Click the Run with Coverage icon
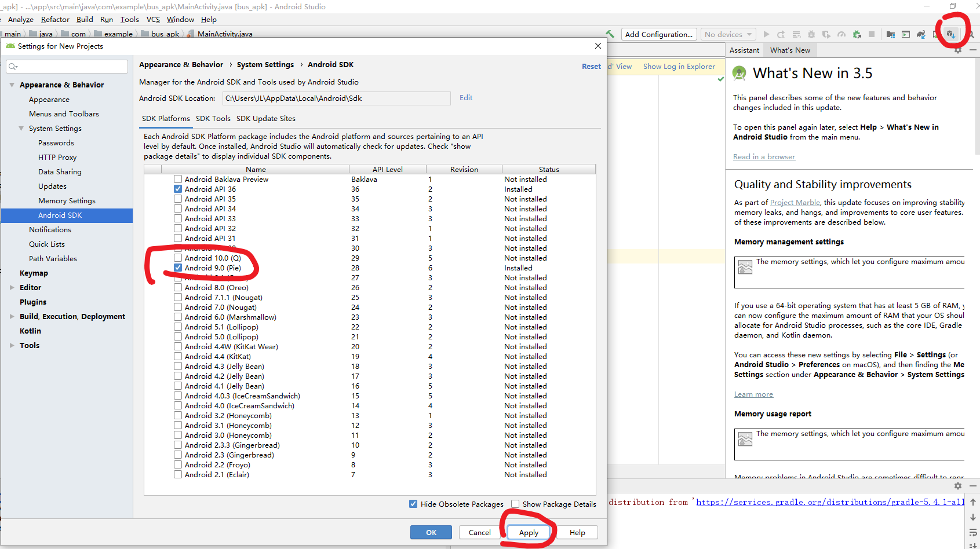Image resolution: width=980 pixels, height=549 pixels. [826, 34]
